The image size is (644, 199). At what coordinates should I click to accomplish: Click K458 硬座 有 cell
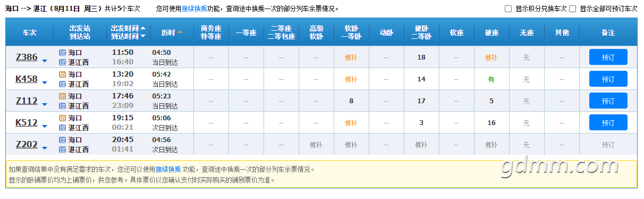(492, 79)
